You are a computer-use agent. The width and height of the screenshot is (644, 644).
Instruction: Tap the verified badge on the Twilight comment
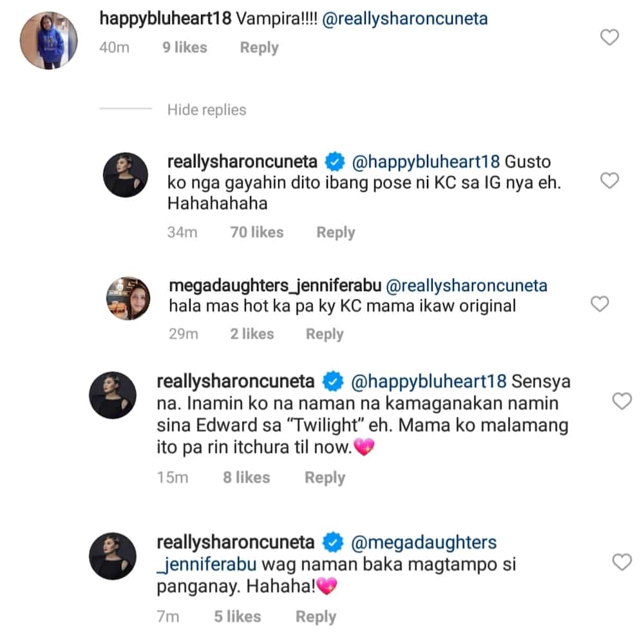click(x=333, y=381)
